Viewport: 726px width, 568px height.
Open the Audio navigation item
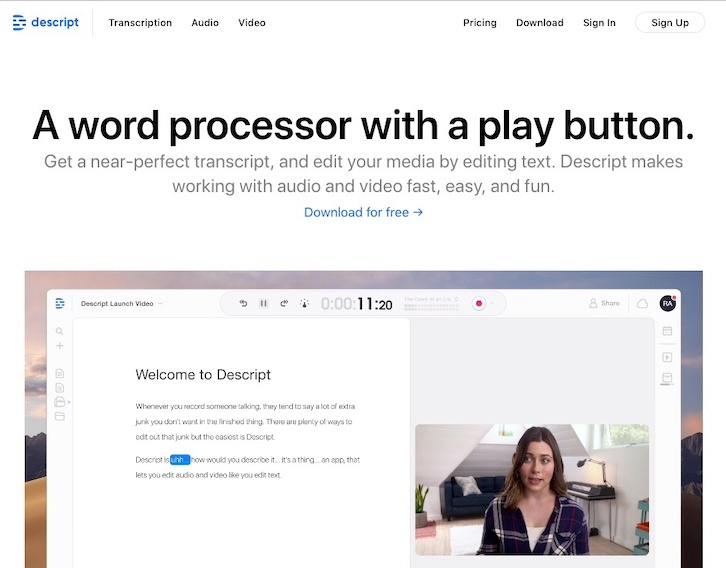point(205,23)
